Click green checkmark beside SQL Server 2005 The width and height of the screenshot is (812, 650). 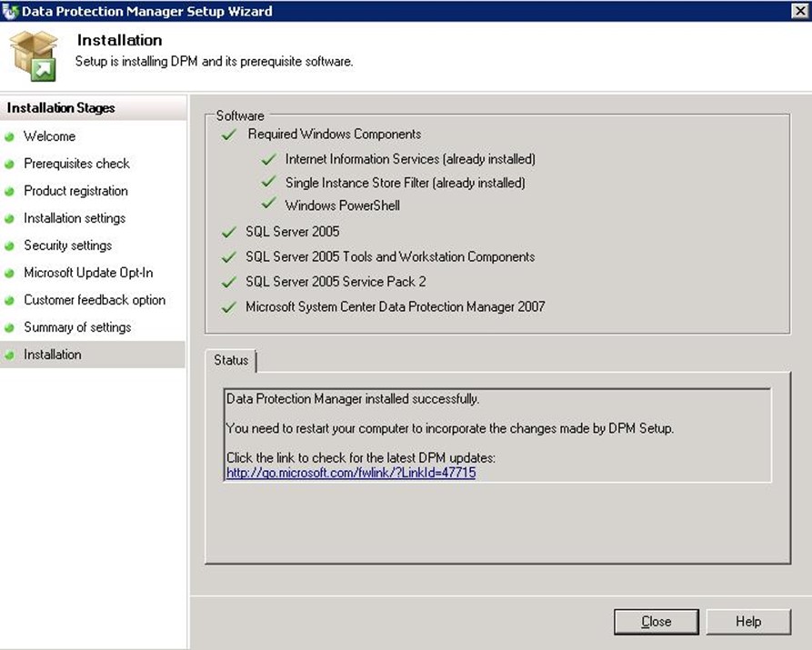click(x=229, y=232)
